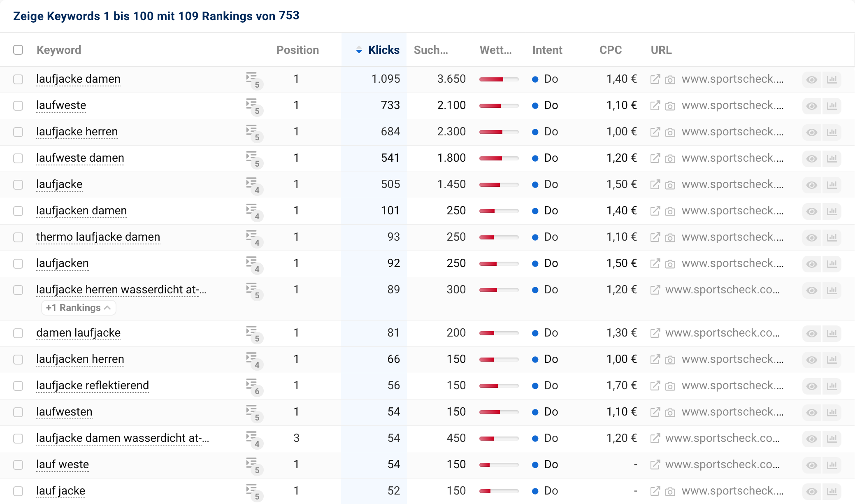Viewport: 855px width, 504px height.
Task: Open external URL link for laufweste row
Action: pyautogui.click(x=655, y=106)
